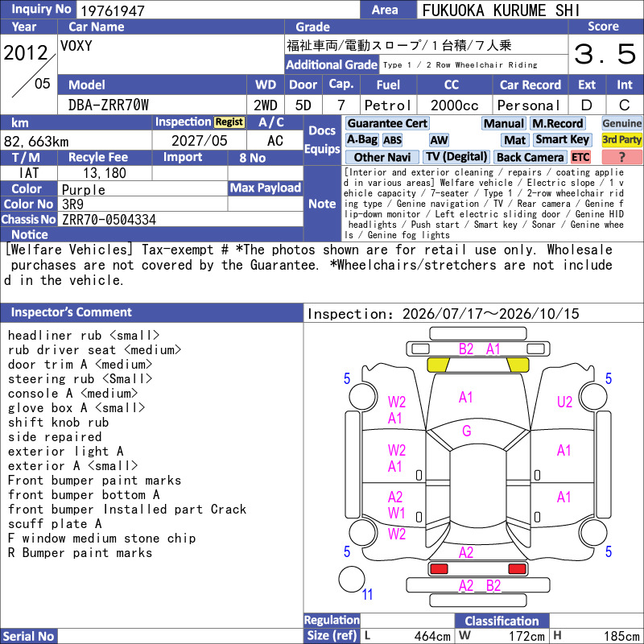Click the Inquiry No value 19761947
The image size is (644, 644).
(113, 10)
